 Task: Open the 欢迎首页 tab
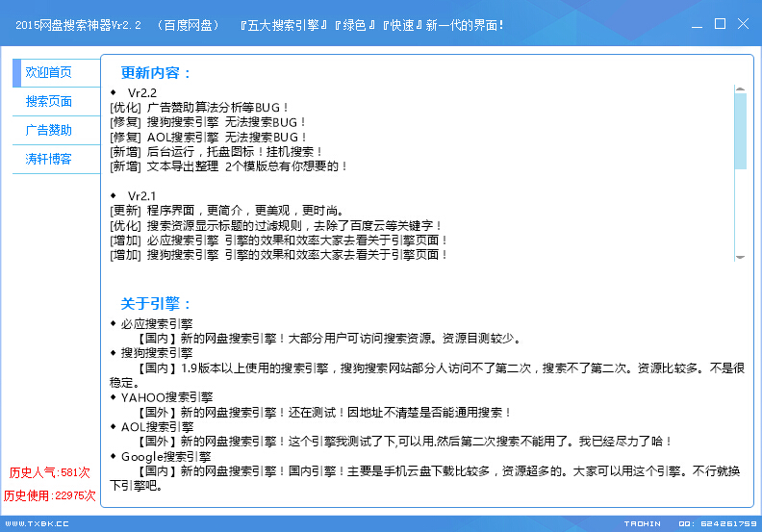(57, 73)
